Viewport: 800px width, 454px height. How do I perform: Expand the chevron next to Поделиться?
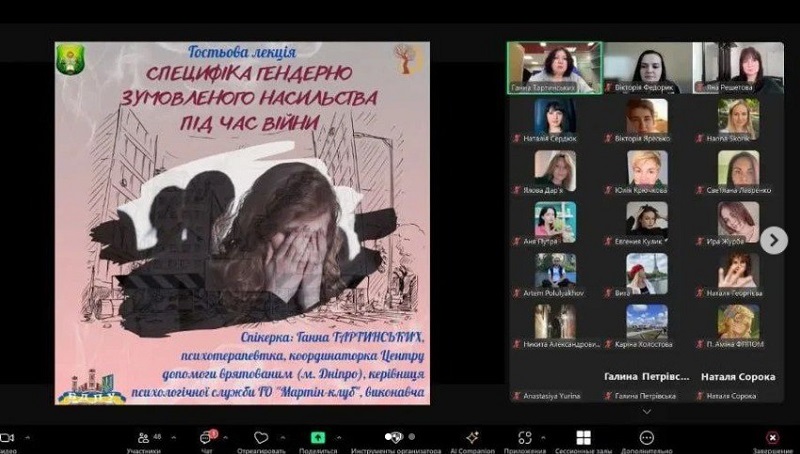click(x=339, y=437)
